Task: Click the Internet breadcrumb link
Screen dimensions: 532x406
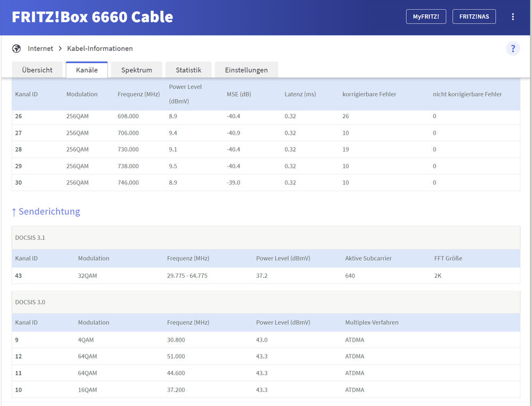Action: click(40, 48)
